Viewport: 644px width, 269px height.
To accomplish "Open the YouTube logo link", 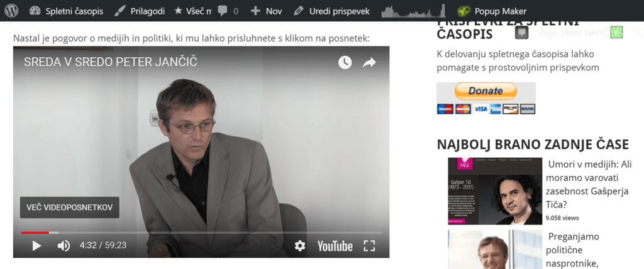I will click(x=335, y=246).
